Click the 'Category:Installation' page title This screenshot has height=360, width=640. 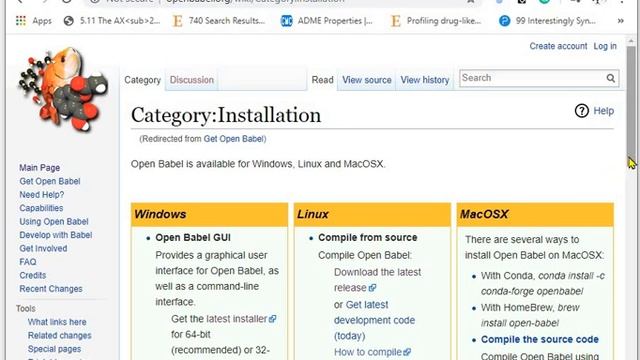point(226,115)
